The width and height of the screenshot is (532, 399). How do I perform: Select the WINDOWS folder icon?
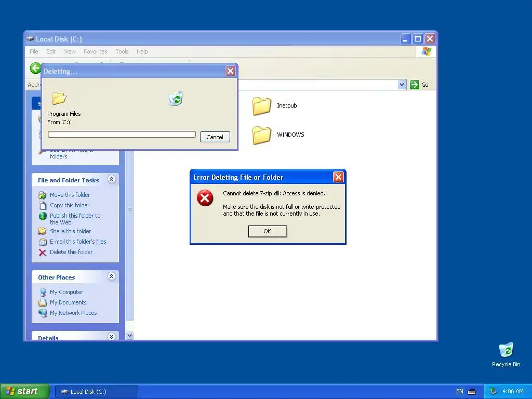262,135
